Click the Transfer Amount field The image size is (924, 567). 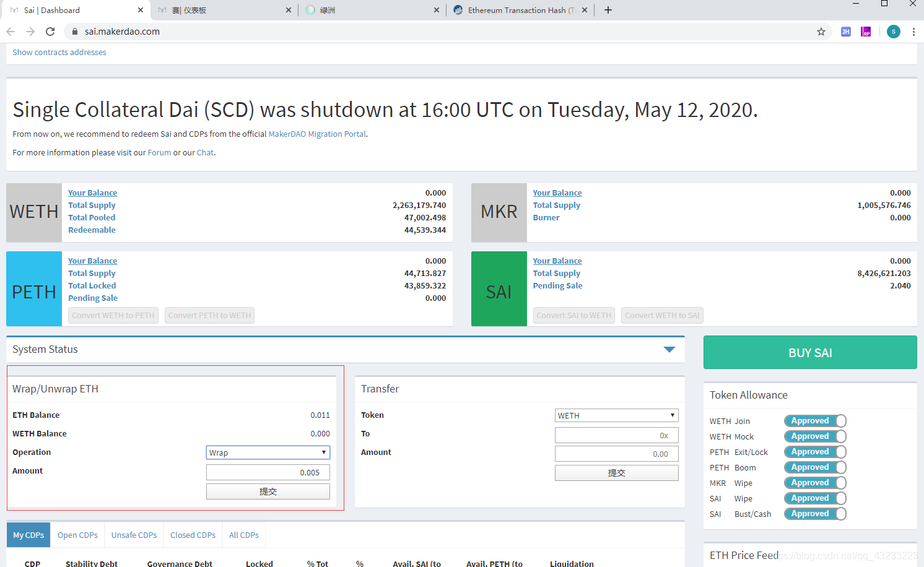point(617,454)
